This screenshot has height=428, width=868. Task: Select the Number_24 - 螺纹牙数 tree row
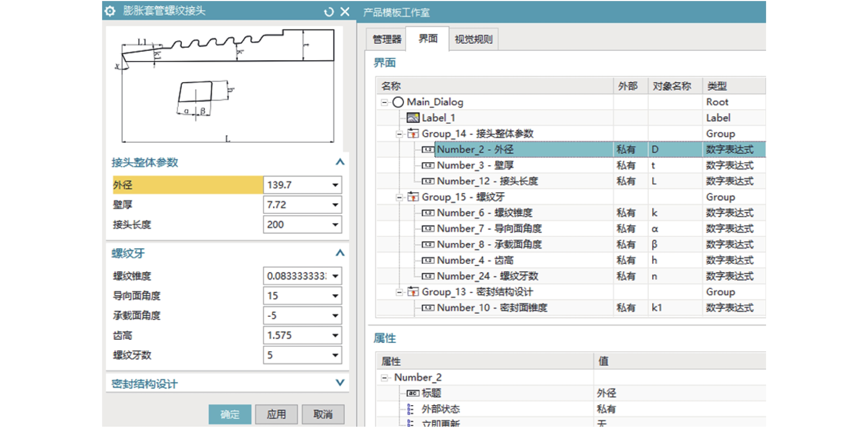coord(571,276)
